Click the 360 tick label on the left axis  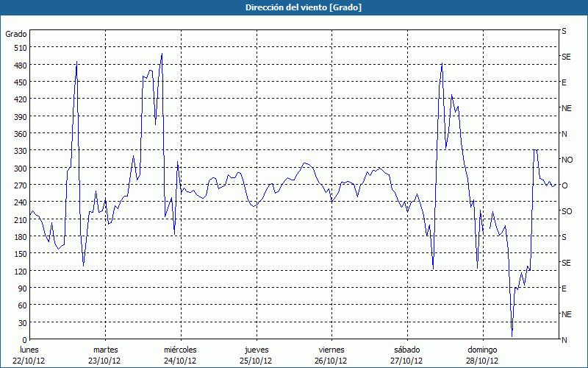click(19, 134)
